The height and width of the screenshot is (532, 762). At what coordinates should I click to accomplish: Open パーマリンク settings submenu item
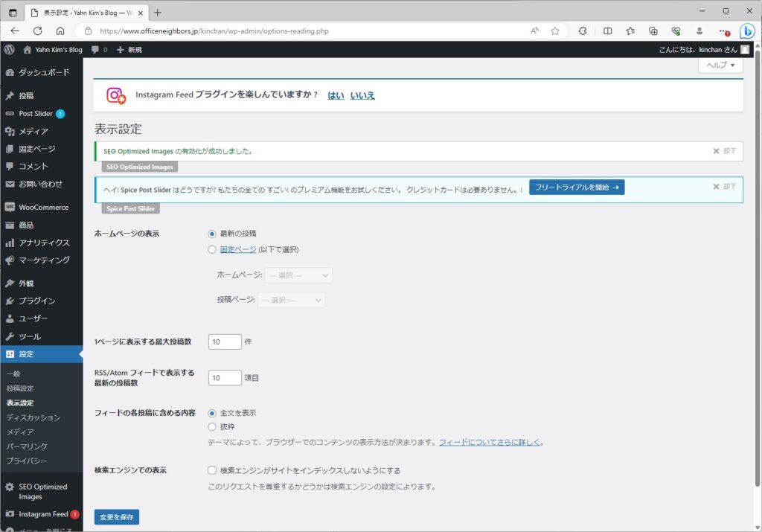pyautogui.click(x=27, y=446)
